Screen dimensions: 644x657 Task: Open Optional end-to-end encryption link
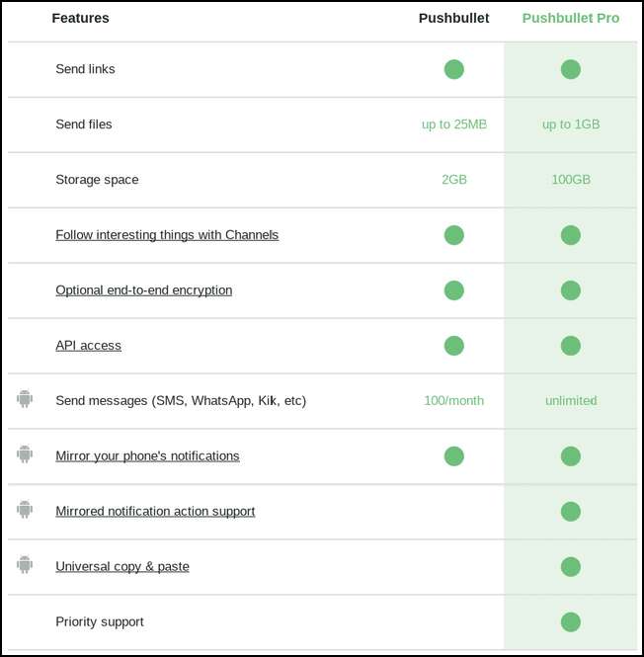tap(143, 290)
